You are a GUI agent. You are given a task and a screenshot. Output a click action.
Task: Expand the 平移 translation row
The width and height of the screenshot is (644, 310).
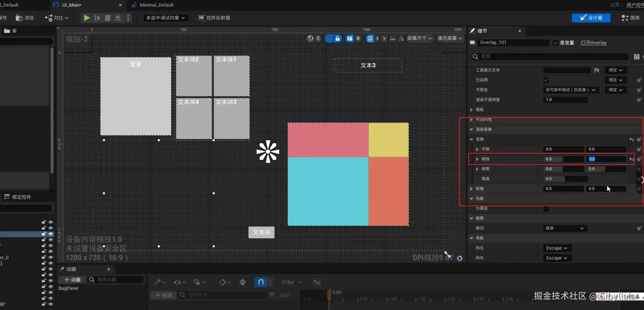[477, 149]
